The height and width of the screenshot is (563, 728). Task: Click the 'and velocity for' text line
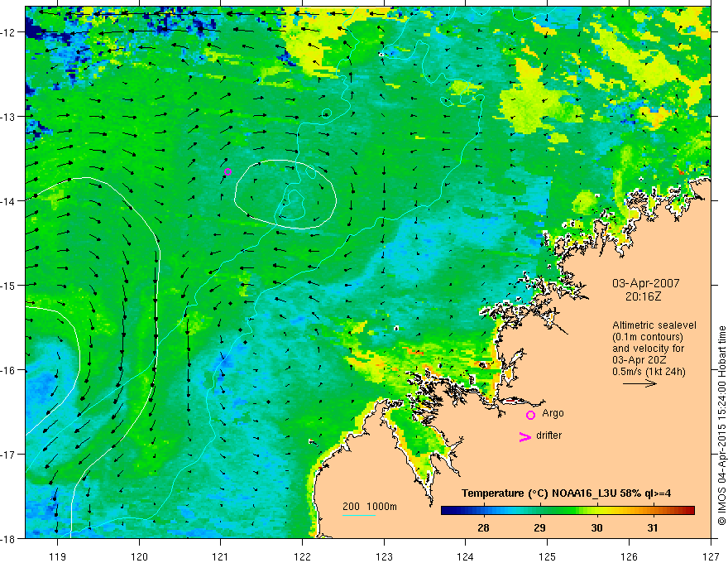coord(648,348)
